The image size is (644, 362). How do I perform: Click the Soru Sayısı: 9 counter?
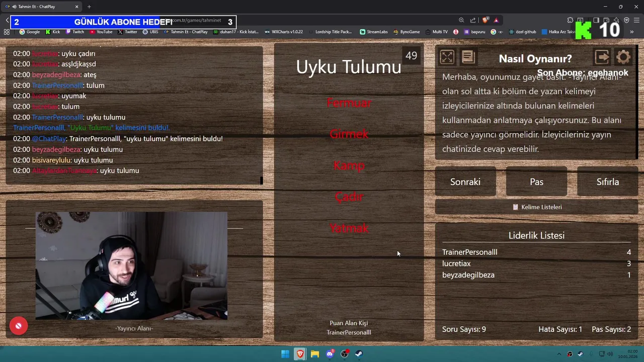(x=464, y=329)
